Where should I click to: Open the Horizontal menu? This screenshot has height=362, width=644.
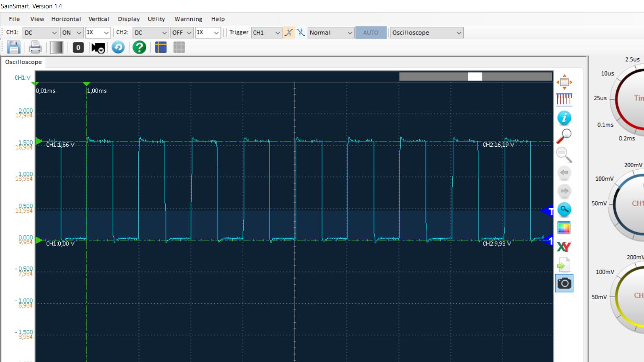66,19
